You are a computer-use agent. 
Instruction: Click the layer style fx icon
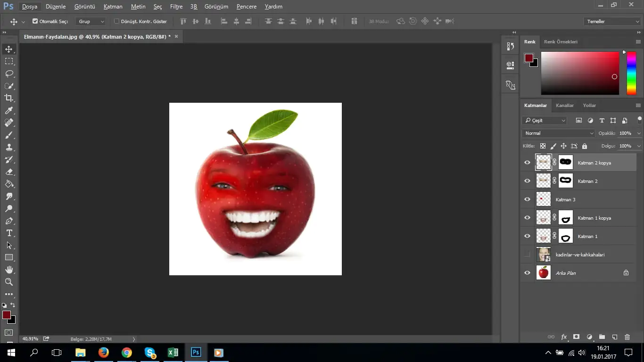(x=564, y=337)
